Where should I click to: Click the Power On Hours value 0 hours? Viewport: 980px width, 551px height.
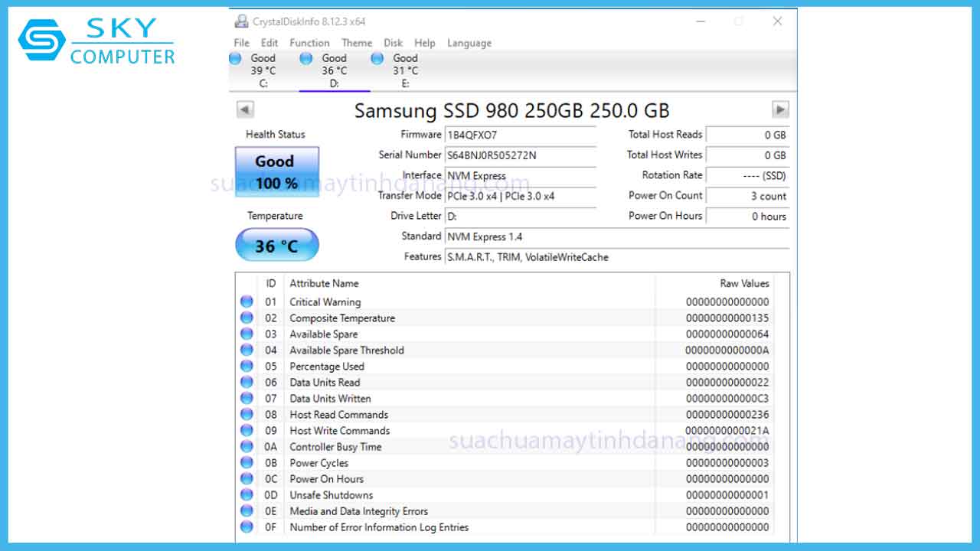click(x=747, y=217)
